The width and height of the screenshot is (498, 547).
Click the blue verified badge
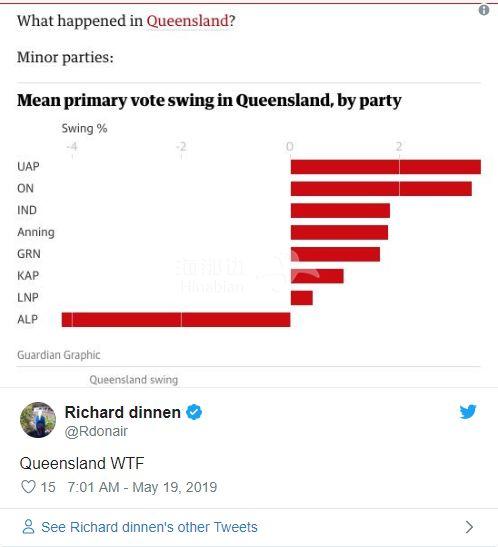coord(194,412)
